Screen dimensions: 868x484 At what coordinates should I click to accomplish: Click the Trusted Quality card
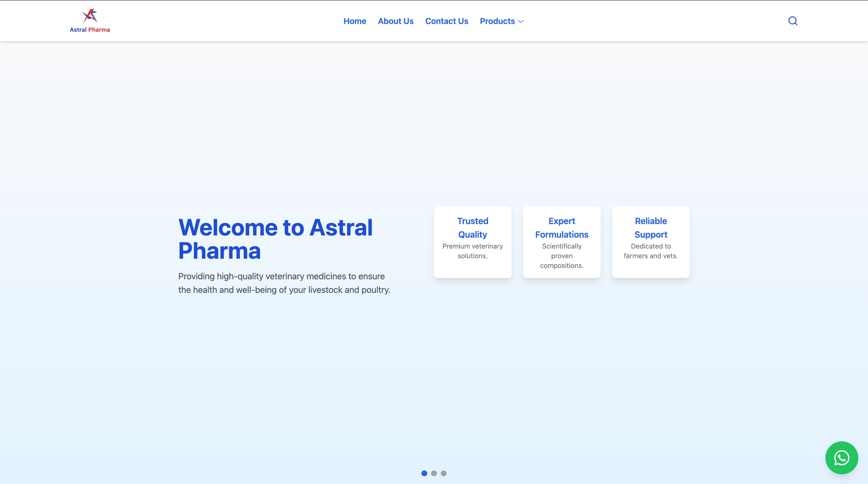(x=473, y=242)
